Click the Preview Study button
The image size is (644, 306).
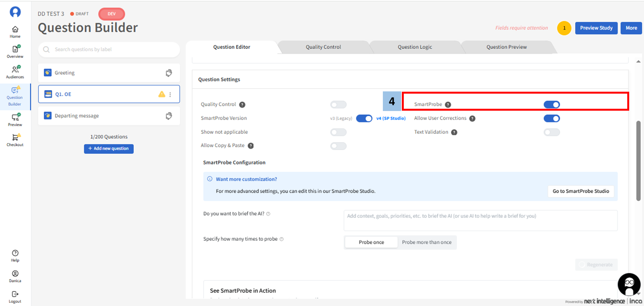(596, 28)
